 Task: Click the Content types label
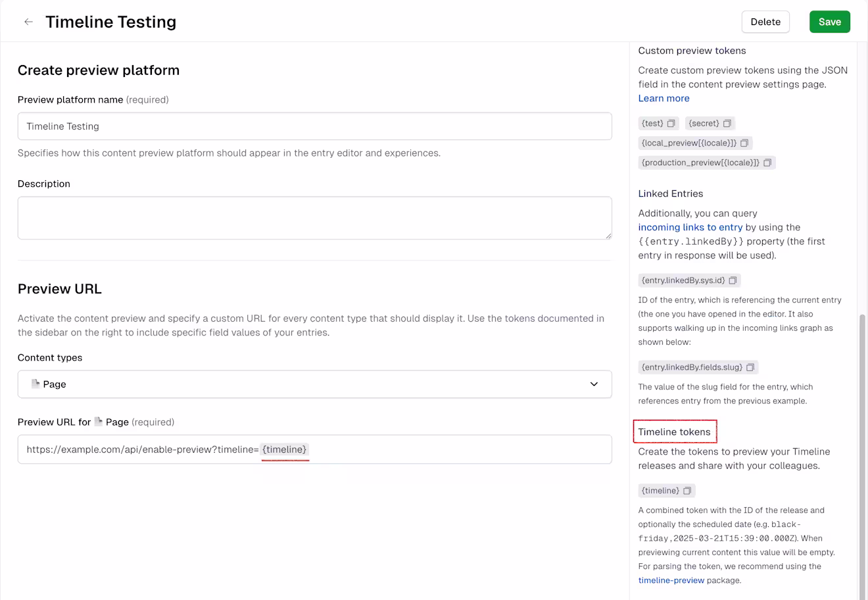coord(50,358)
